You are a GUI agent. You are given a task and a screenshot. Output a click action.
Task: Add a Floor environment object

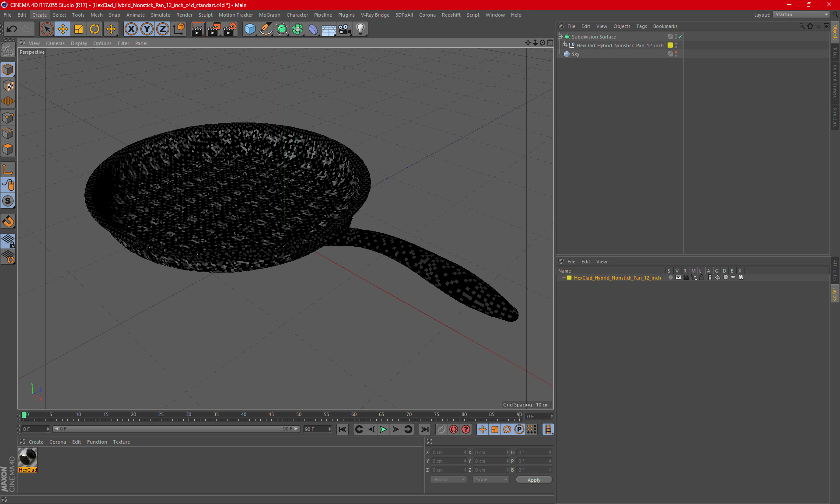[329, 29]
